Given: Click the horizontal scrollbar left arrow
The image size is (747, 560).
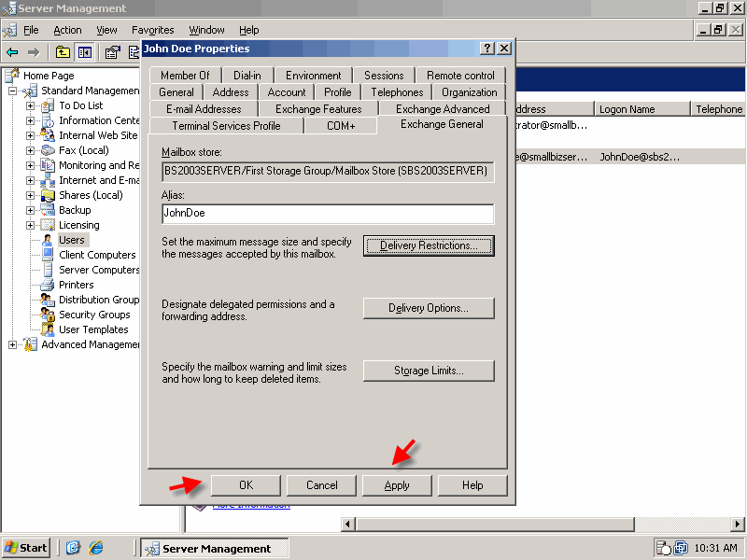Looking at the screenshot, I should pyautogui.click(x=347, y=525).
